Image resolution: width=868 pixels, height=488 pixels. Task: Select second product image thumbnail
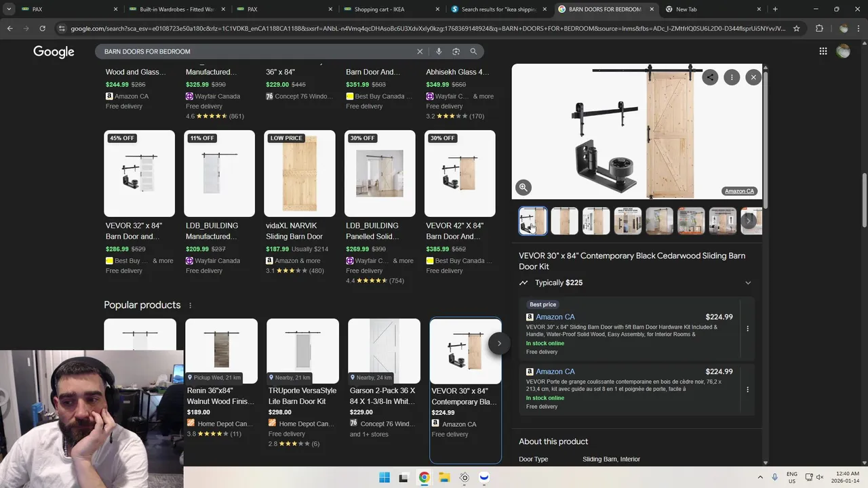(564, 221)
